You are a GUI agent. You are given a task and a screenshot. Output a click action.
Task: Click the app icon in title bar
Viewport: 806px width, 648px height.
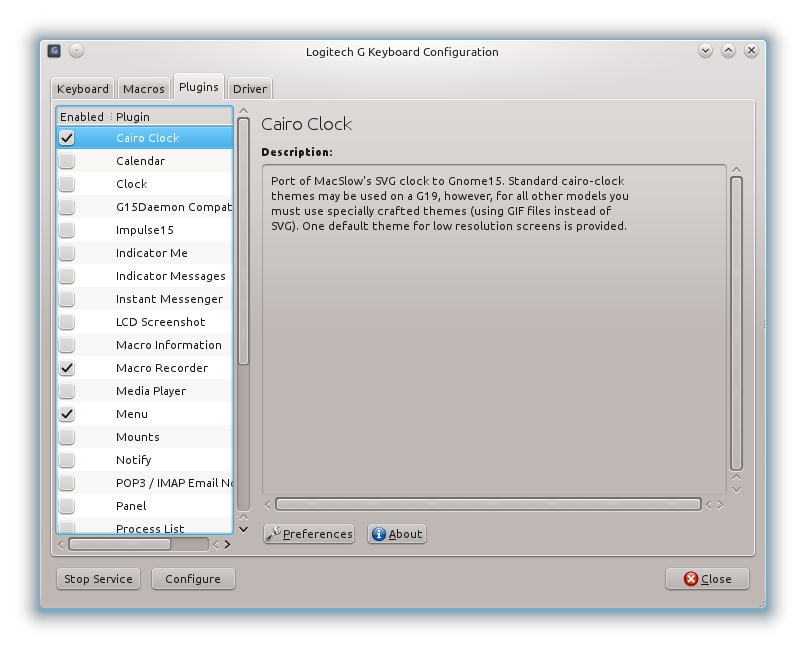pos(54,51)
